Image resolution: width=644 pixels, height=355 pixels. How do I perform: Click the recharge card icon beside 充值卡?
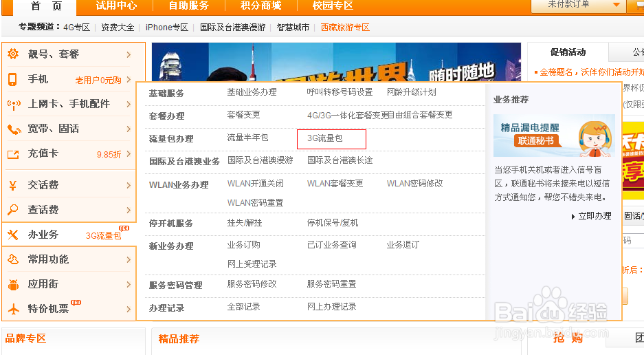tap(13, 154)
